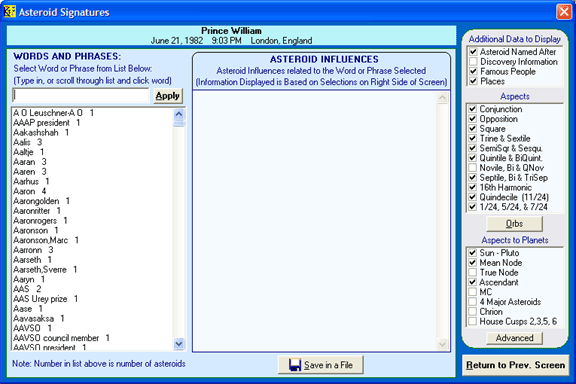This screenshot has width=576, height=384.
Task: Toggle the Trine & Sextile checkbox
Action: pos(472,139)
